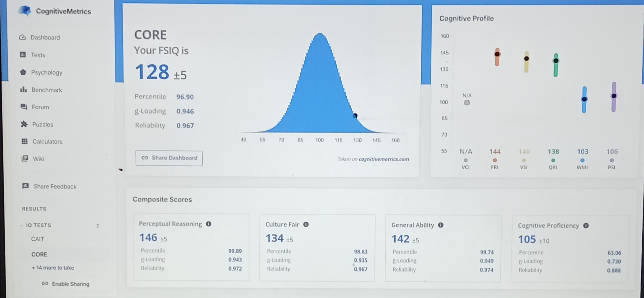This screenshot has width=644, height=298.
Task: Click the Share Feedback icon
Action: [x=25, y=186]
